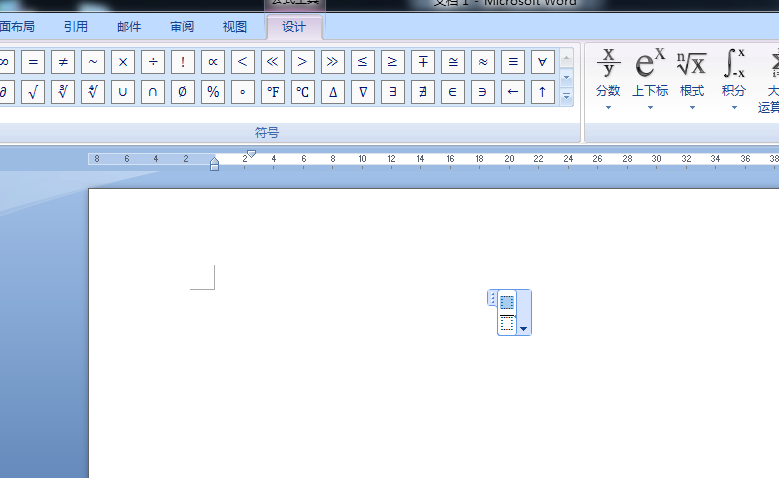Insert the percent % symbol
779x478 pixels.
213,92
